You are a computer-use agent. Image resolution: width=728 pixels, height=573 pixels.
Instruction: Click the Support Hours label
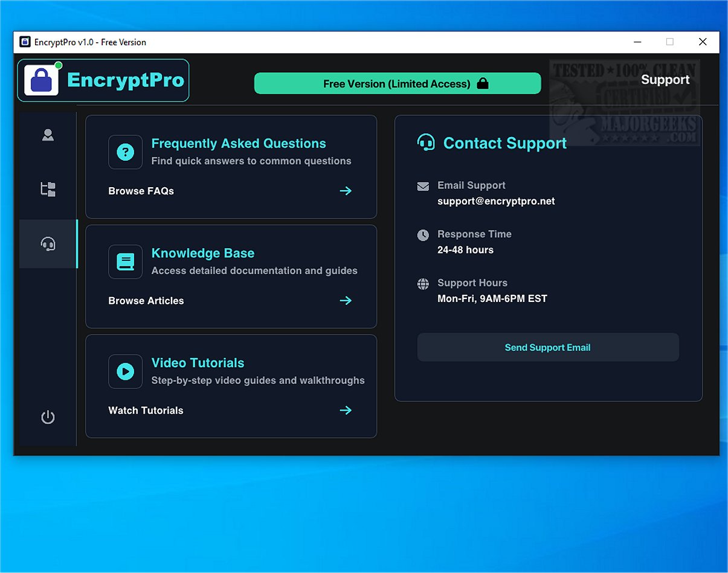coord(472,283)
